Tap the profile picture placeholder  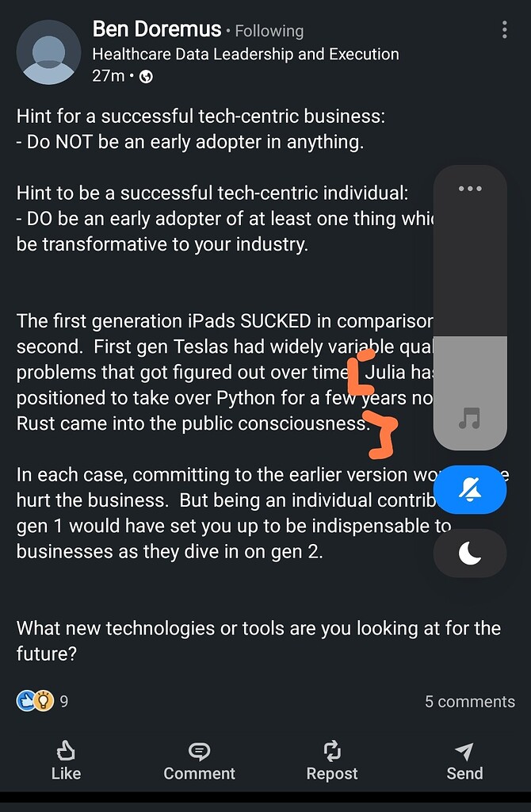point(49,52)
